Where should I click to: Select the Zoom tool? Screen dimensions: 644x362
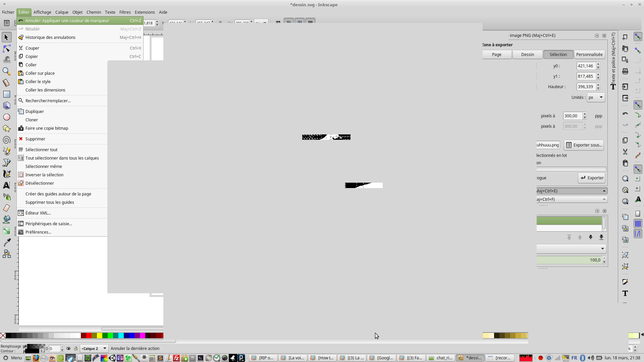pyautogui.click(x=6, y=71)
